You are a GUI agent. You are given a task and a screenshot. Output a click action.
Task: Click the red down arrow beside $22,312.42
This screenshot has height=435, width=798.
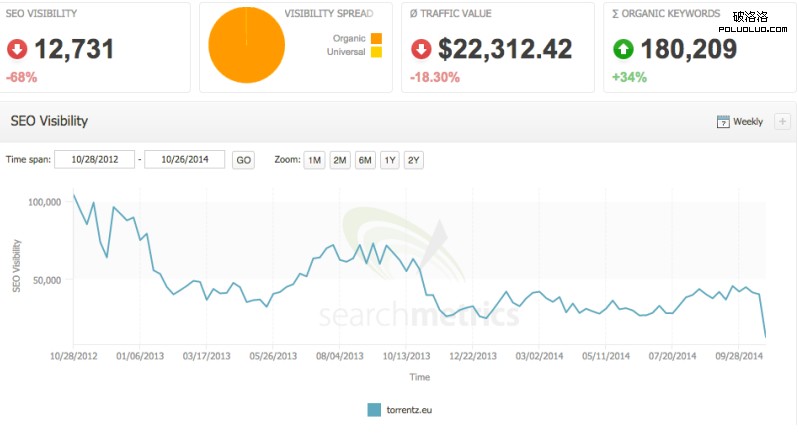422,49
